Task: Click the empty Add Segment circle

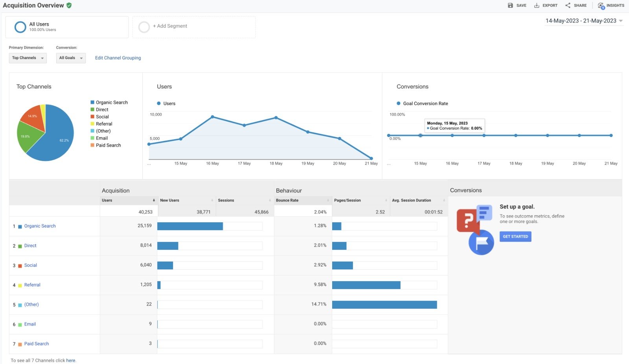Action: point(144,27)
